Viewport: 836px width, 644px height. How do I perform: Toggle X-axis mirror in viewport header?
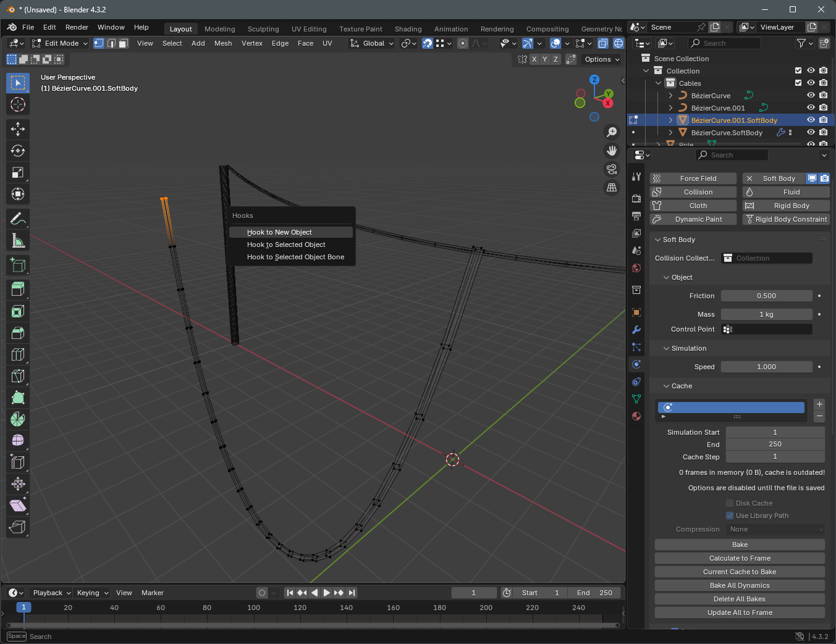(x=534, y=59)
